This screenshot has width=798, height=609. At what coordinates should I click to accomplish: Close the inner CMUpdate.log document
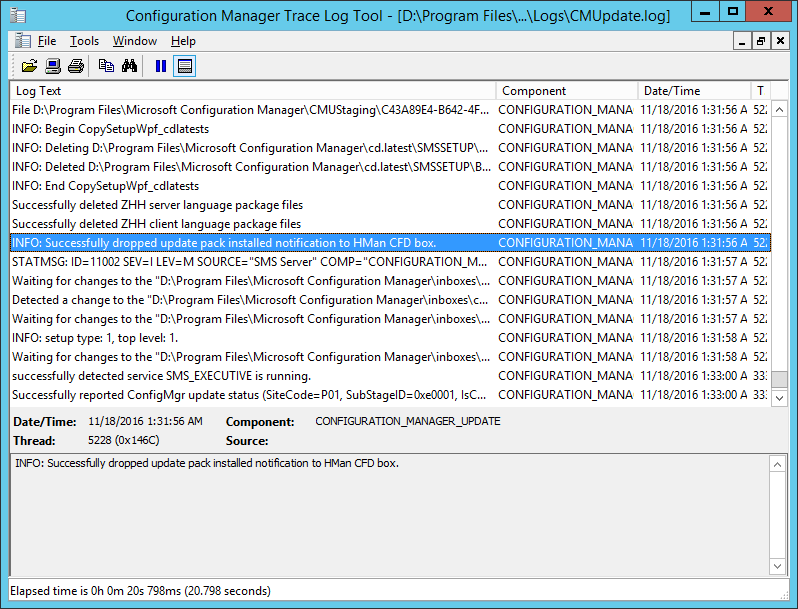point(780,41)
